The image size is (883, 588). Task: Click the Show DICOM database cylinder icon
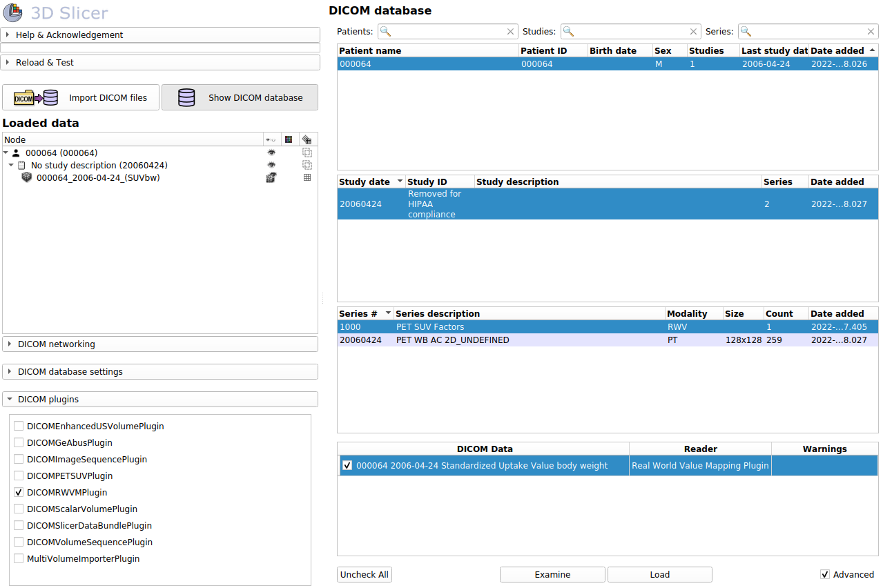(186, 98)
